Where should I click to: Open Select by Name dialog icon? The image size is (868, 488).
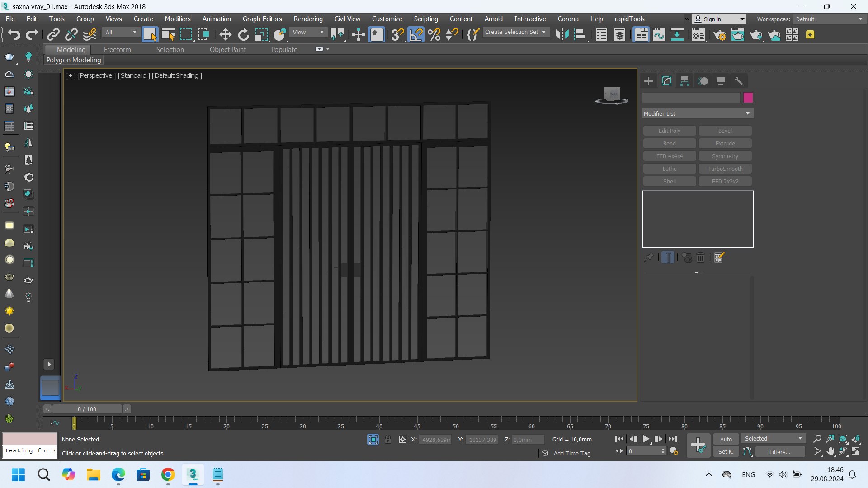click(168, 35)
